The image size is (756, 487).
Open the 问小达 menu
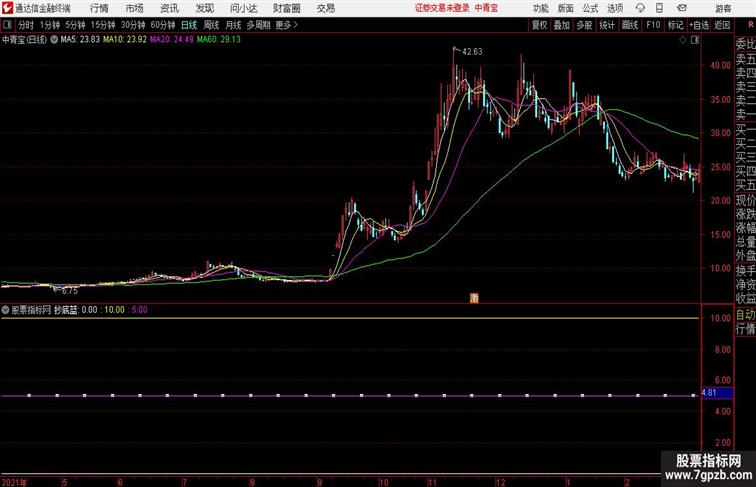pos(244,8)
